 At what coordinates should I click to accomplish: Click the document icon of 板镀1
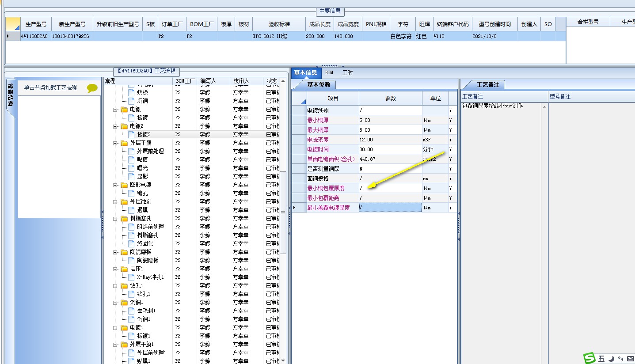131,336
